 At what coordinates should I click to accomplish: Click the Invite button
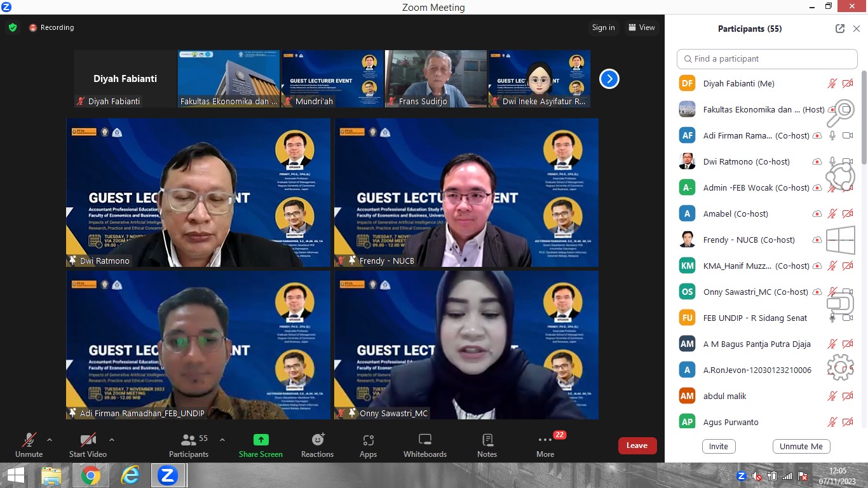pyautogui.click(x=719, y=446)
